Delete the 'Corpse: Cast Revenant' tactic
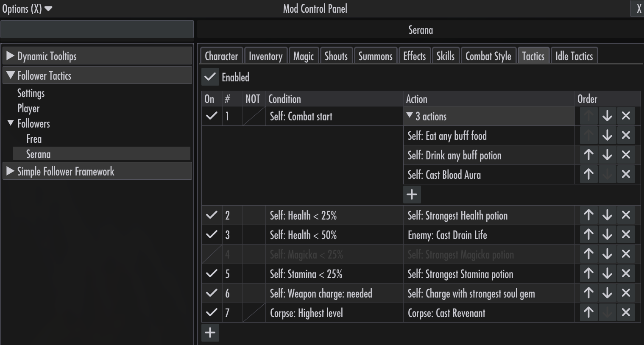The width and height of the screenshot is (644, 345). [x=626, y=312]
